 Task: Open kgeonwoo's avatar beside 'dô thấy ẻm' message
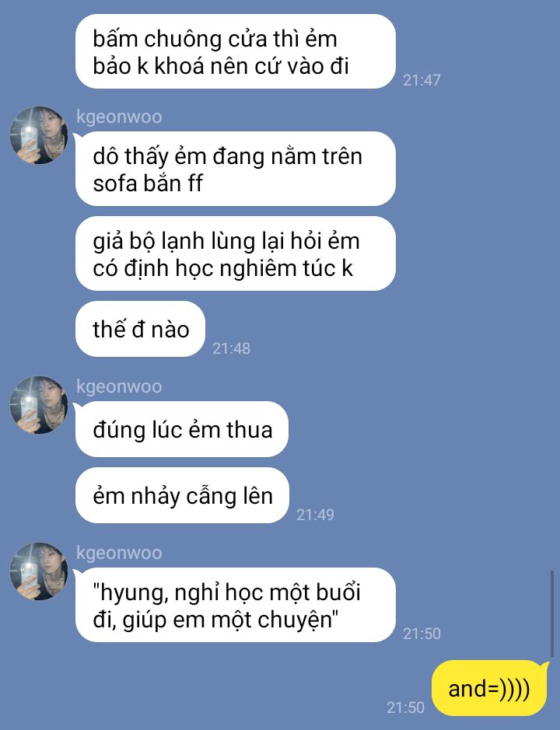(x=39, y=135)
